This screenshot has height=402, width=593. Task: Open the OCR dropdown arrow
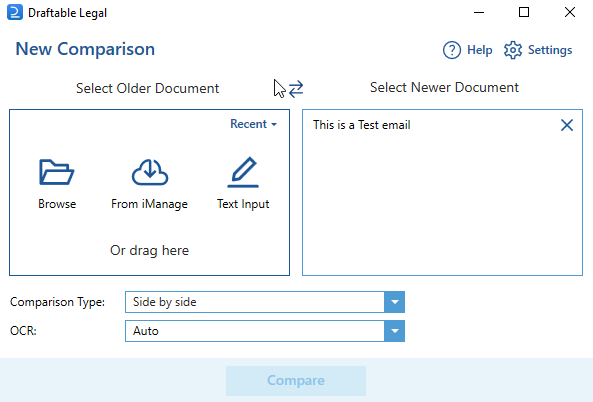point(394,331)
